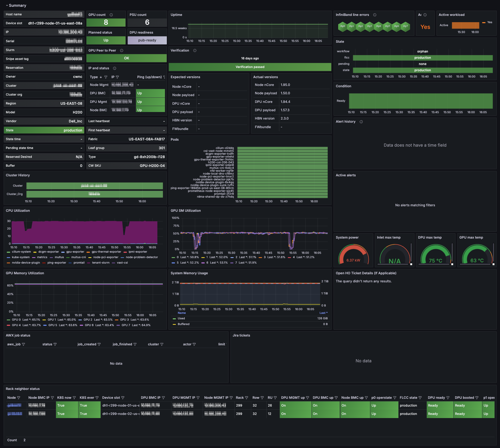Open the Verification info tooltip
The image size is (500, 448).
pyautogui.click(x=195, y=51)
